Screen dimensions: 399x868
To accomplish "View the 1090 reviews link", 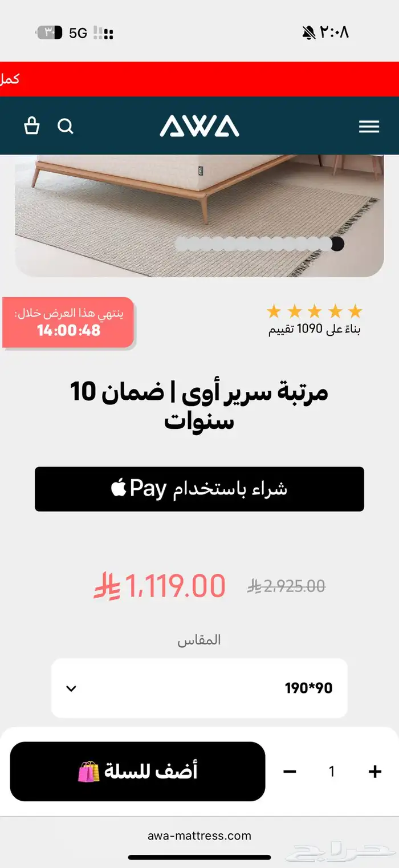I will [315, 329].
